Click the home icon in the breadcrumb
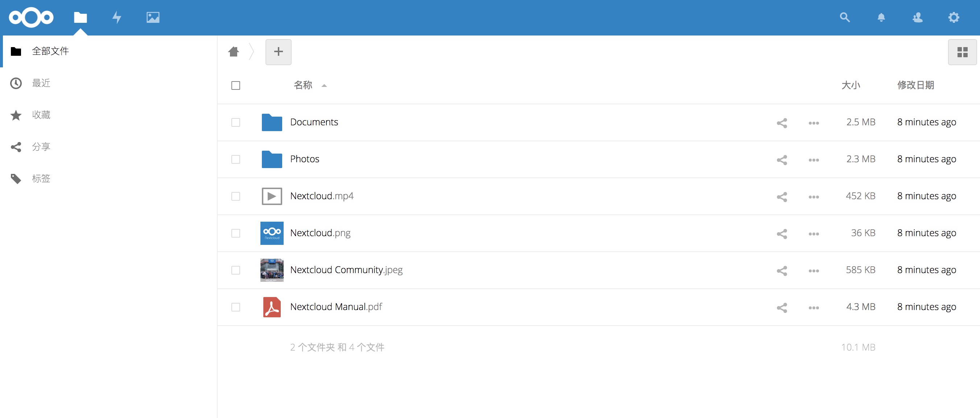The height and width of the screenshot is (418, 980). tap(233, 52)
